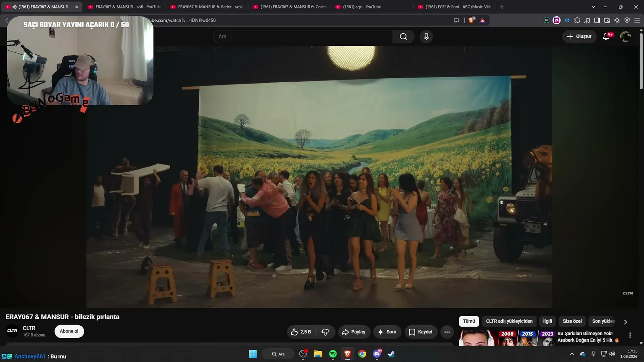This screenshot has width=644, height=362.
Task: Expand the browser tab search chevron
Action: click(x=593, y=7)
